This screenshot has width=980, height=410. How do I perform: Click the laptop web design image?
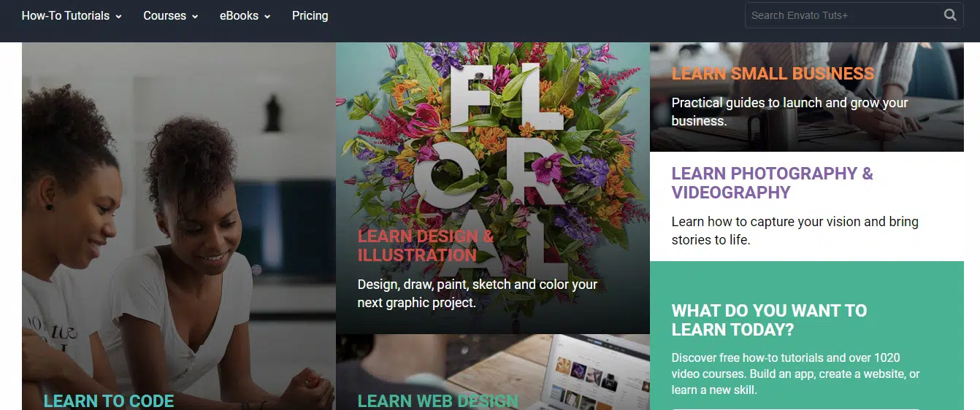(493, 372)
